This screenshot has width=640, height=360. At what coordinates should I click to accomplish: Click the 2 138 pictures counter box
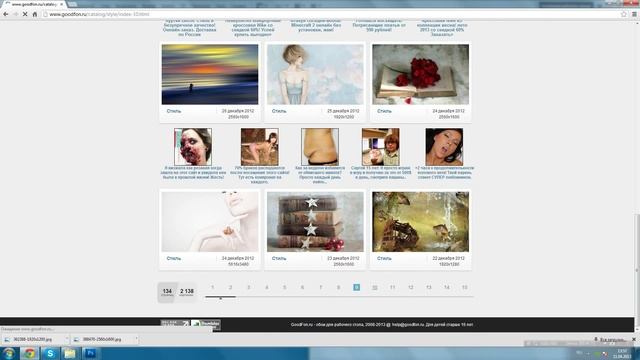[x=187, y=292]
